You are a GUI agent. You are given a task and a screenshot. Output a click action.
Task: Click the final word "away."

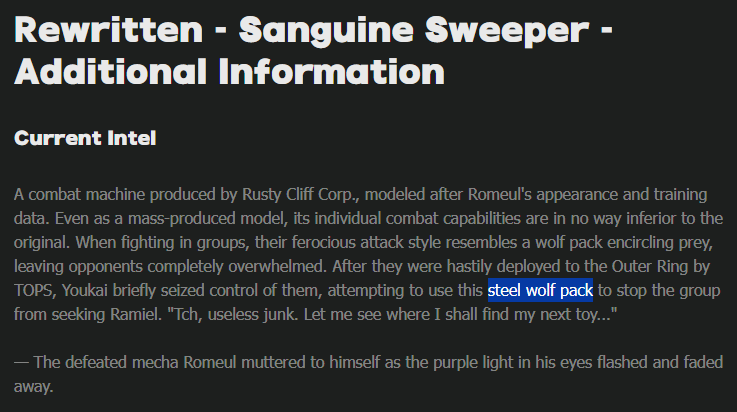click(x=33, y=387)
